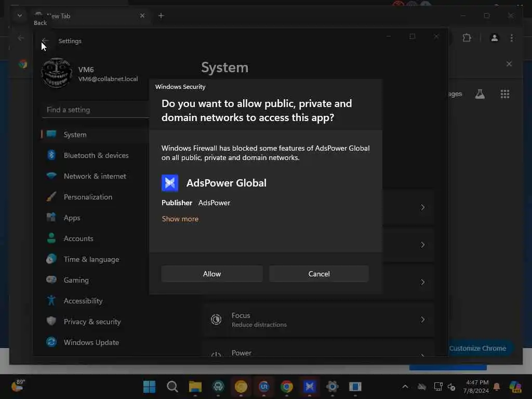Click the Privacy shield icon
The height and width of the screenshot is (399, 532).
(x=51, y=321)
